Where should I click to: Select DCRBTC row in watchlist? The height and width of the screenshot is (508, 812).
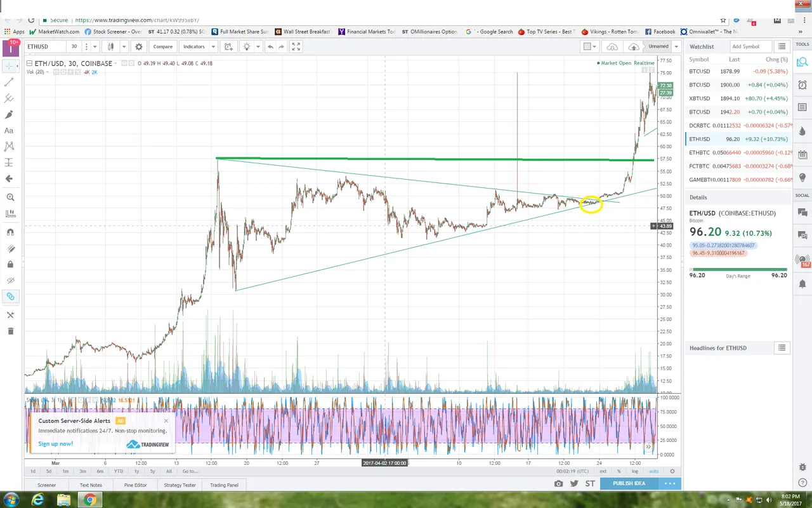tap(738, 126)
